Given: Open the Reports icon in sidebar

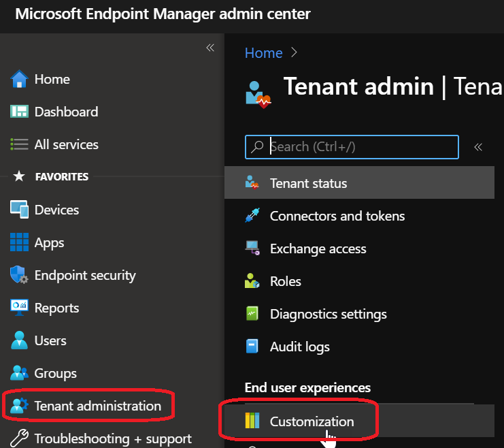Looking at the screenshot, I should (19, 308).
